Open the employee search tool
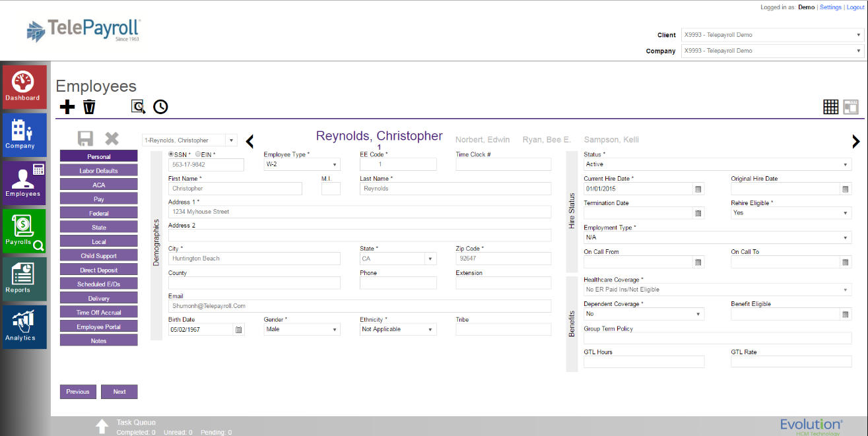Viewport: 868px width, 436px height. click(137, 106)
